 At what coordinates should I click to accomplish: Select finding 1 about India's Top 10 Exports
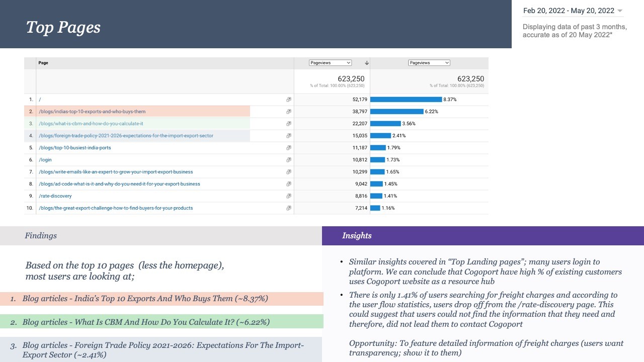[x=162, y=299]
